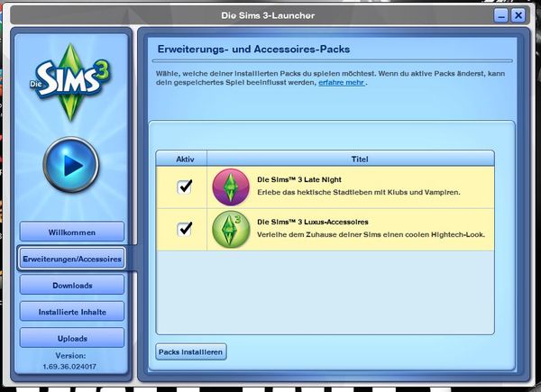
Task: Sort by the Aktiv column header
Action: (181, 159)
